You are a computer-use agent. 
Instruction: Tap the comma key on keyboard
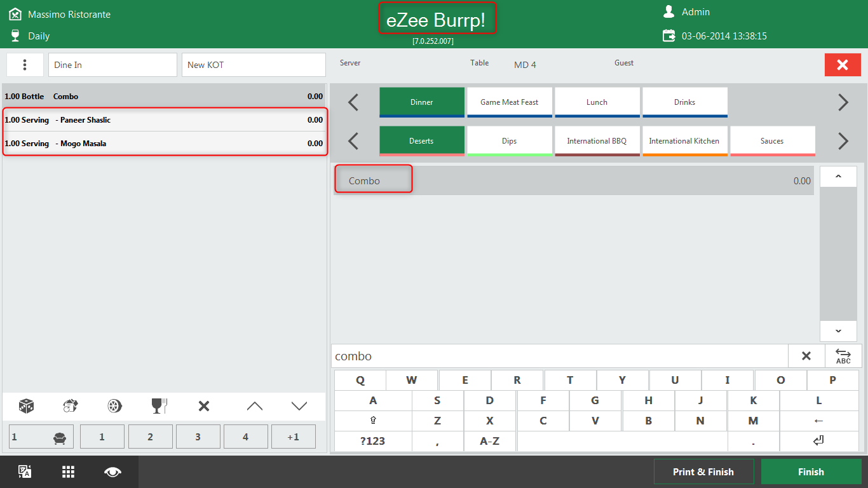(437, 441)
